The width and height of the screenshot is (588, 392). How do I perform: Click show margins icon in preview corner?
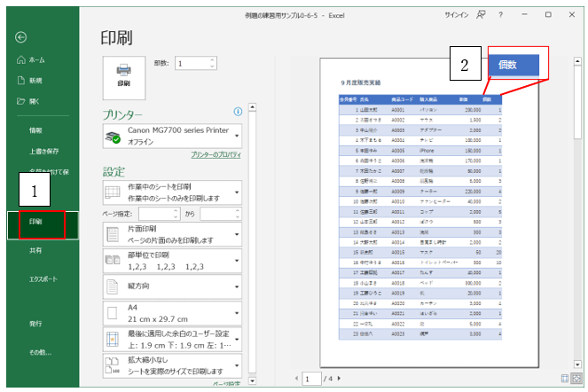pos(565,379)
